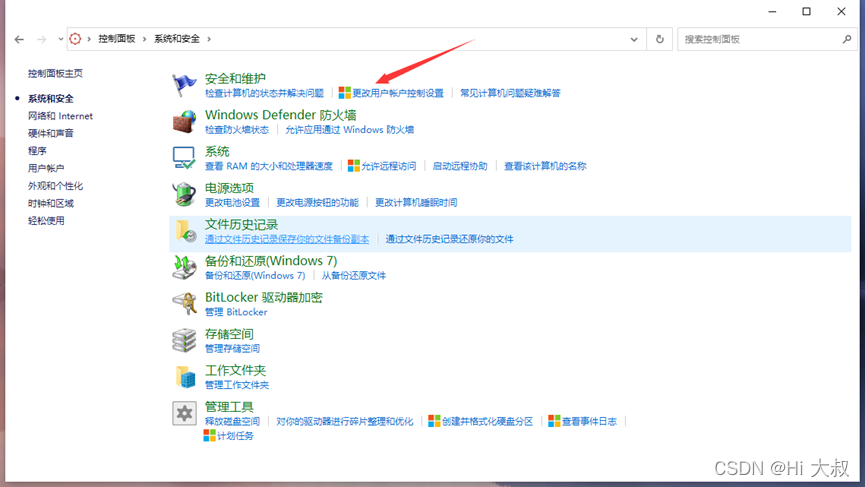Select 系统和安全 in sidebar

51,99
